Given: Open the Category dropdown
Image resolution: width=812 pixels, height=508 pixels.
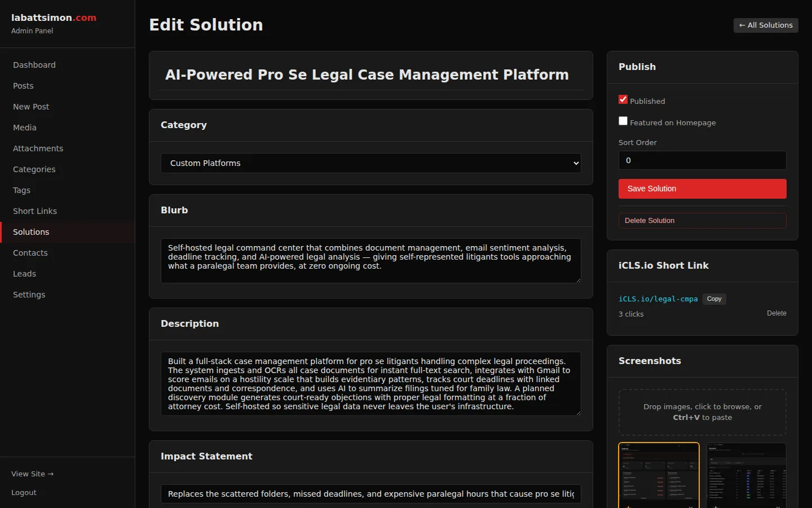Looking at the screenshot, I should 370,163.
